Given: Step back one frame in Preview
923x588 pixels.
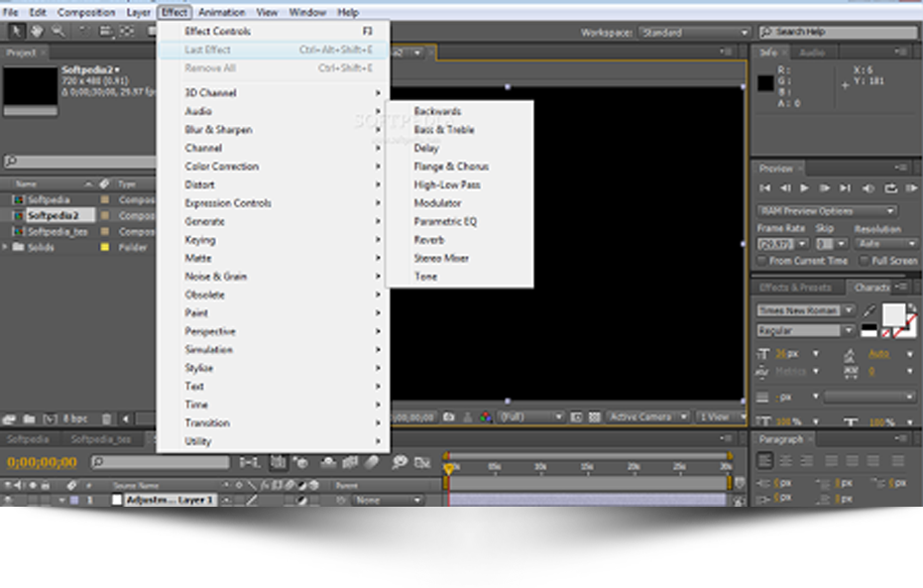Looking at the screenshot, I should pyautogui.click(x=785, y=188).
